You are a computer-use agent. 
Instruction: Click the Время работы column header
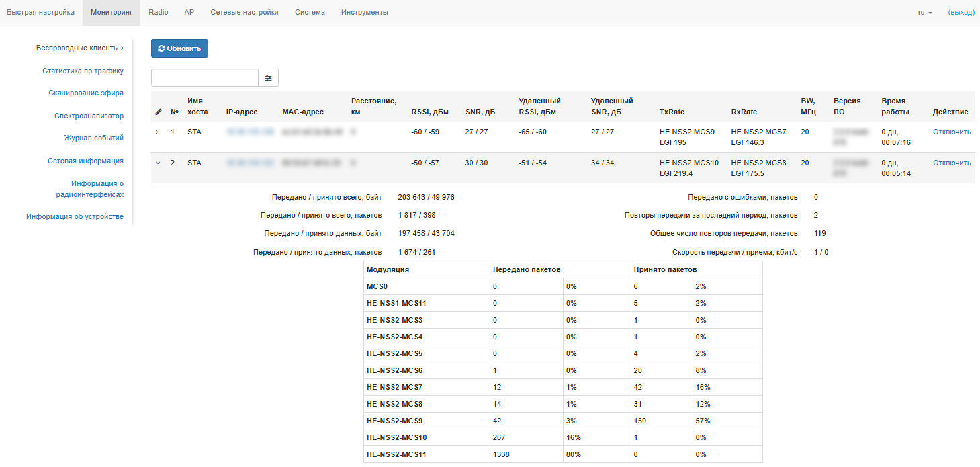click(895, 106)
